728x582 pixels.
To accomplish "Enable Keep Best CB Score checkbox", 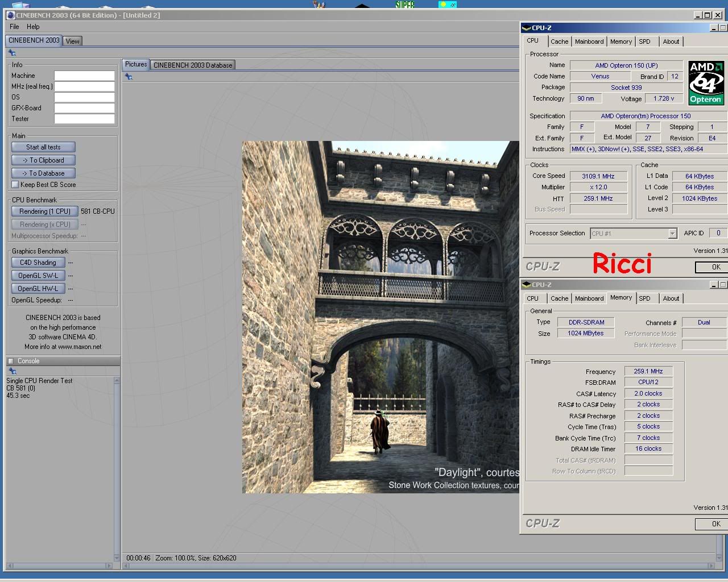I will tap(15, 185).
